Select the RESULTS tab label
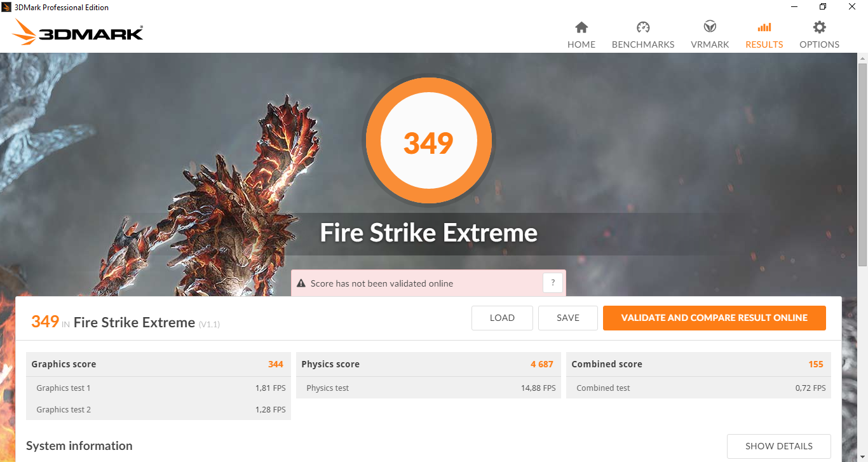 pos(764,44)
